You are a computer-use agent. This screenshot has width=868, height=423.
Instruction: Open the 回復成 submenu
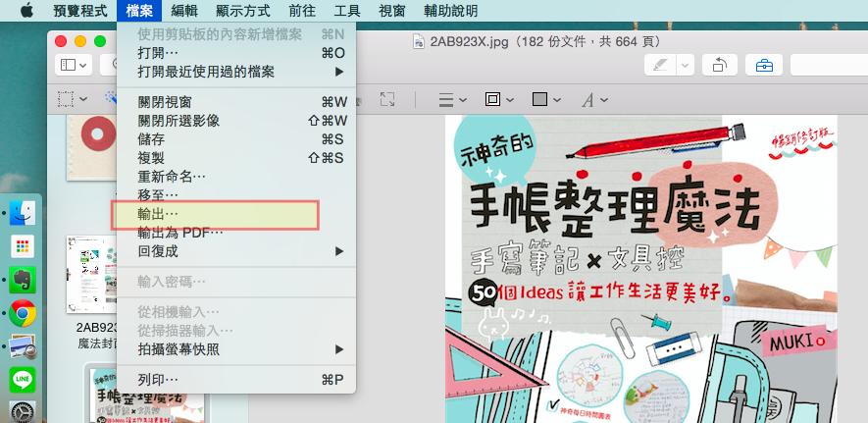(236, 251)
